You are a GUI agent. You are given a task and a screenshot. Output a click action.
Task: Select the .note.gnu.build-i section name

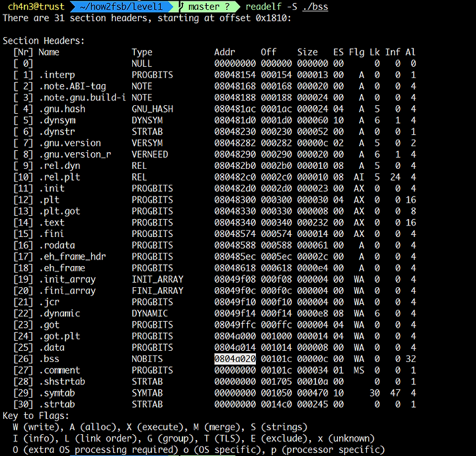[x=83, y=97]
